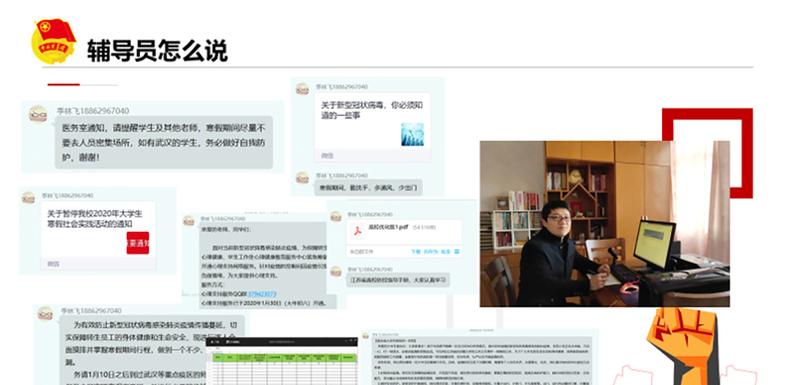The image size is (795, 385).
Task: Click the message bubble about washing hands
Action: click(368, 188)
